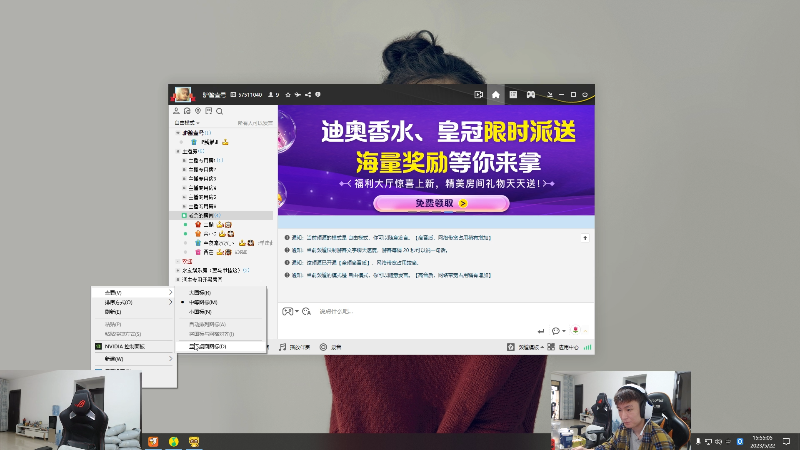Click the online user count icon in the header

click(x=271, y=95)
